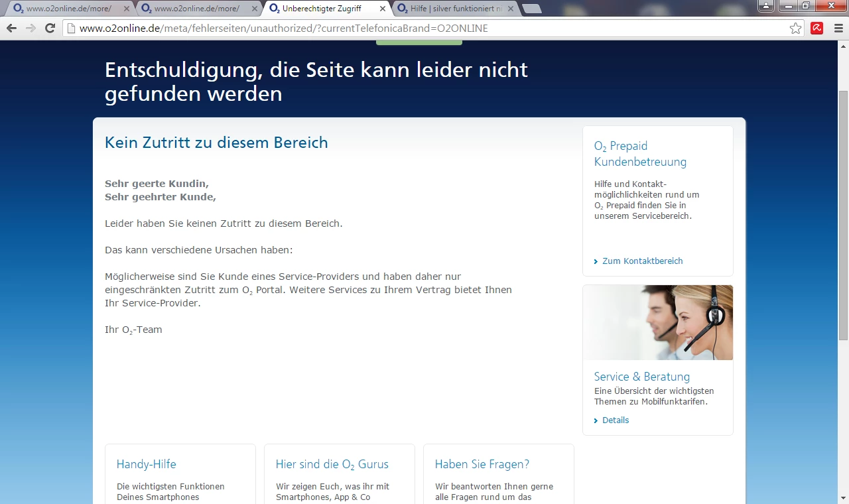Open the Hier sind die O2 Gurus title
This screenshot has height=504, width=849.
[332, 464]
